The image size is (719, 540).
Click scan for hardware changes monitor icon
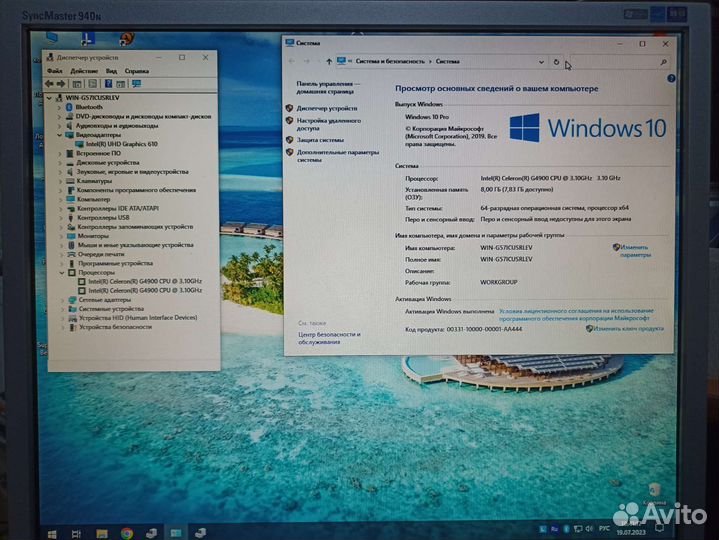[136, 83]
